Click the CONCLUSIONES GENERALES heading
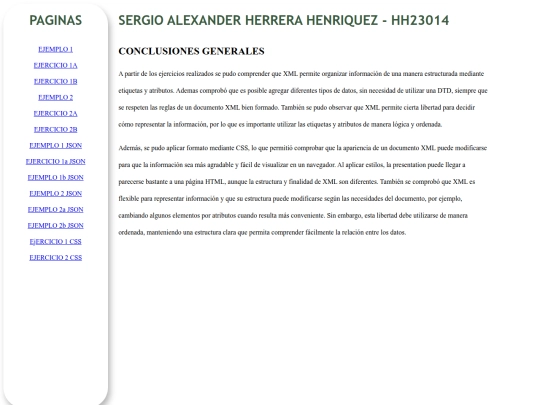 (x=191, y=51)
